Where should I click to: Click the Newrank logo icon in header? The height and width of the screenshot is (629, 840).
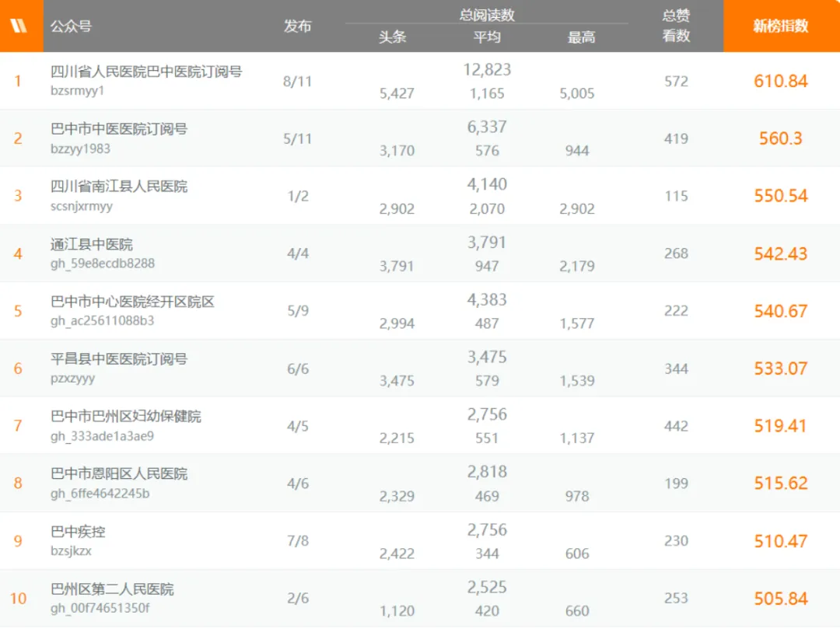click(x=18, y=25)
